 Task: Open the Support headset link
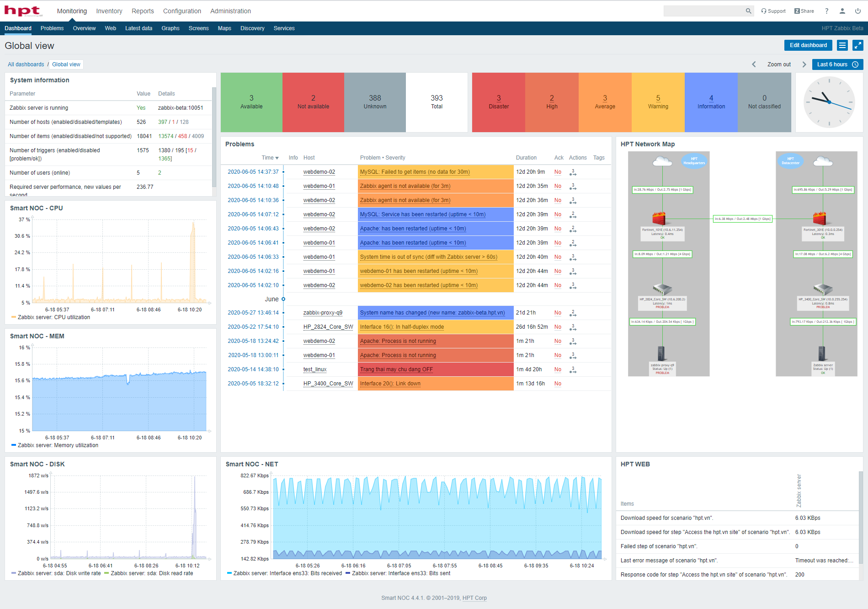(773, 11)
